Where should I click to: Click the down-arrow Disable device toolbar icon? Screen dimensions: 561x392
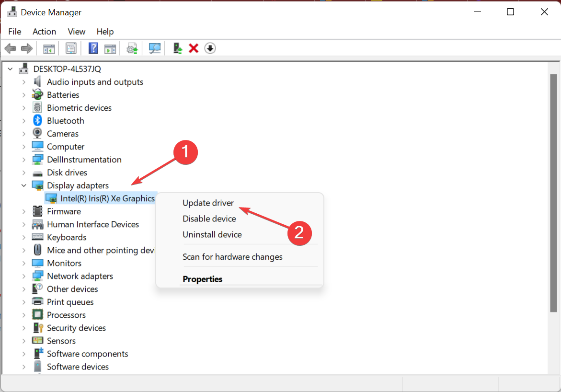tap(210, 48)
